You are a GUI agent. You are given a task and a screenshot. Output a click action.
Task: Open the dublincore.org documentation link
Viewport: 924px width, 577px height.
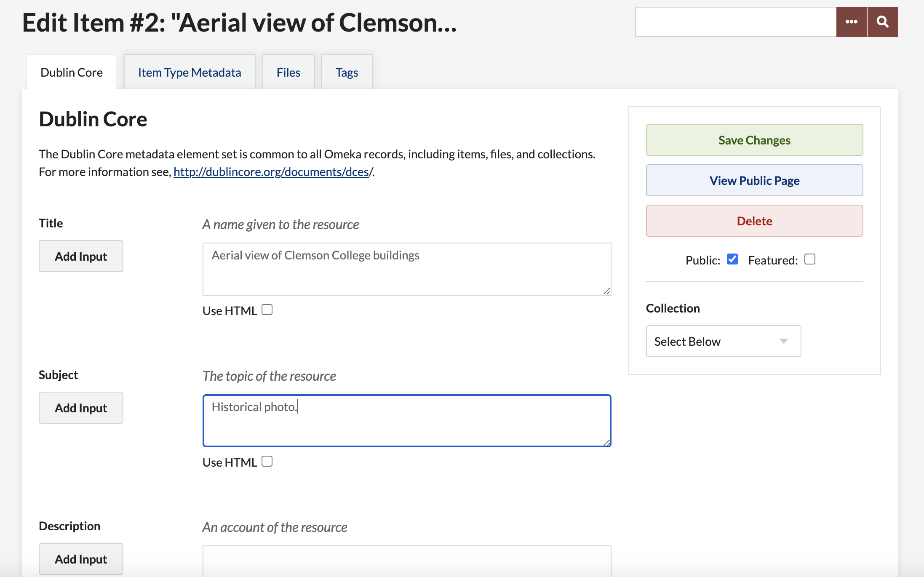(x=271, y=172)
